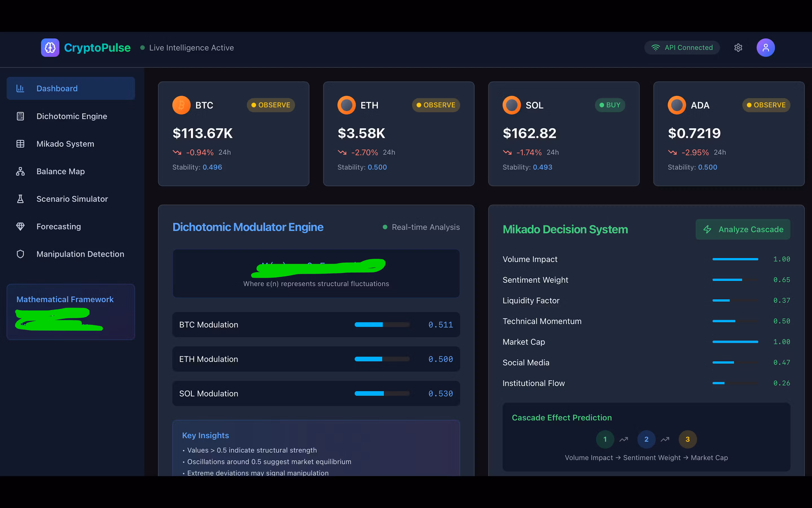Click the BTC downward trend icon

tap(177, 152)
